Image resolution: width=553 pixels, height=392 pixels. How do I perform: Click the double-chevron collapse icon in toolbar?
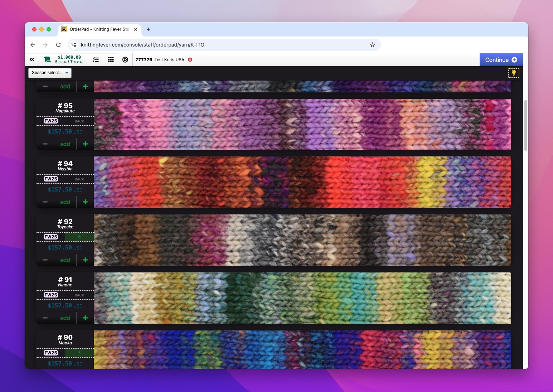pos(32,60)
